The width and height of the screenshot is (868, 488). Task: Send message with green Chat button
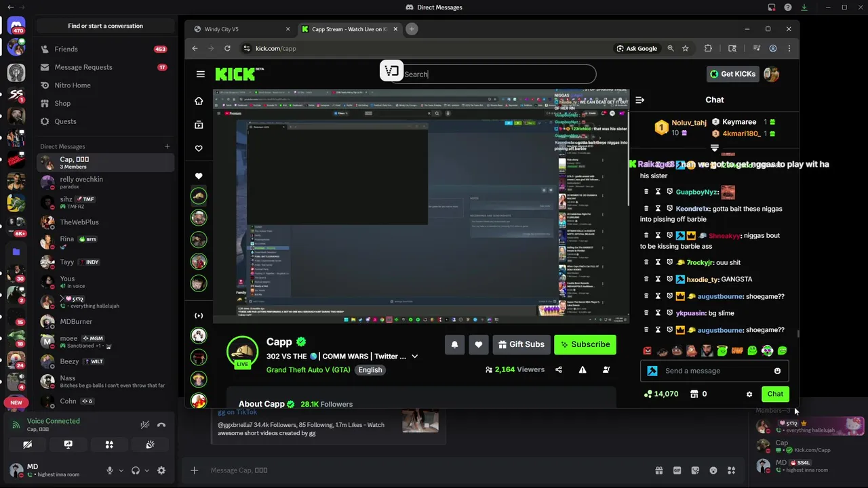[775, 394]
